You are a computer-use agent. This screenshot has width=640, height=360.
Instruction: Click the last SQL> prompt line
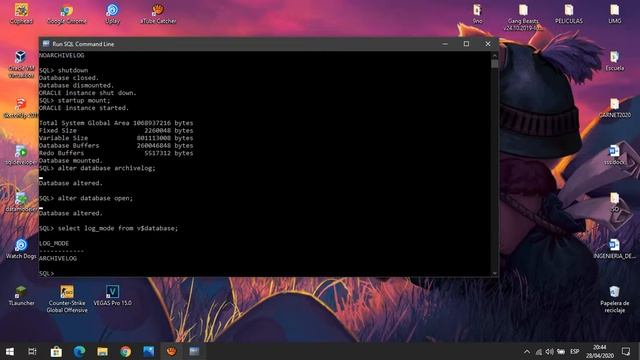(47, 273)
